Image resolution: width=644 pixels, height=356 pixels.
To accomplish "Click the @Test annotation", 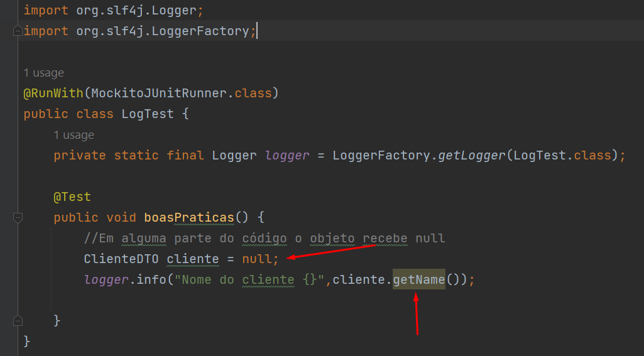I will 72,197.
